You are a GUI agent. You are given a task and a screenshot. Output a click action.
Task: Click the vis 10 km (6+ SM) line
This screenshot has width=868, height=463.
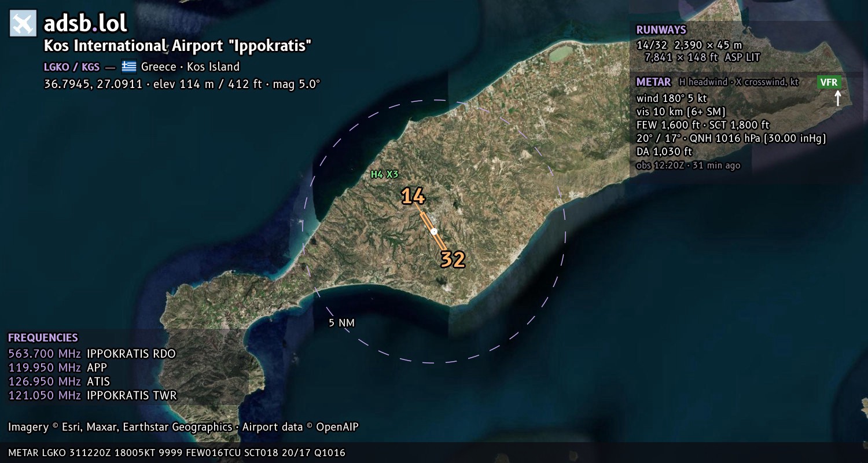[681, 112]
